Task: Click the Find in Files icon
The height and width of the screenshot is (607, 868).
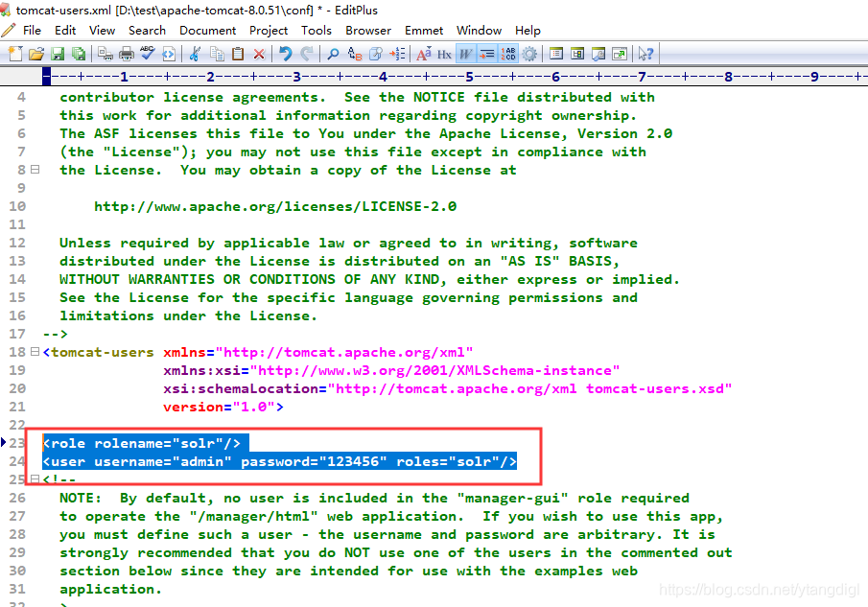Action: (375, 54)
